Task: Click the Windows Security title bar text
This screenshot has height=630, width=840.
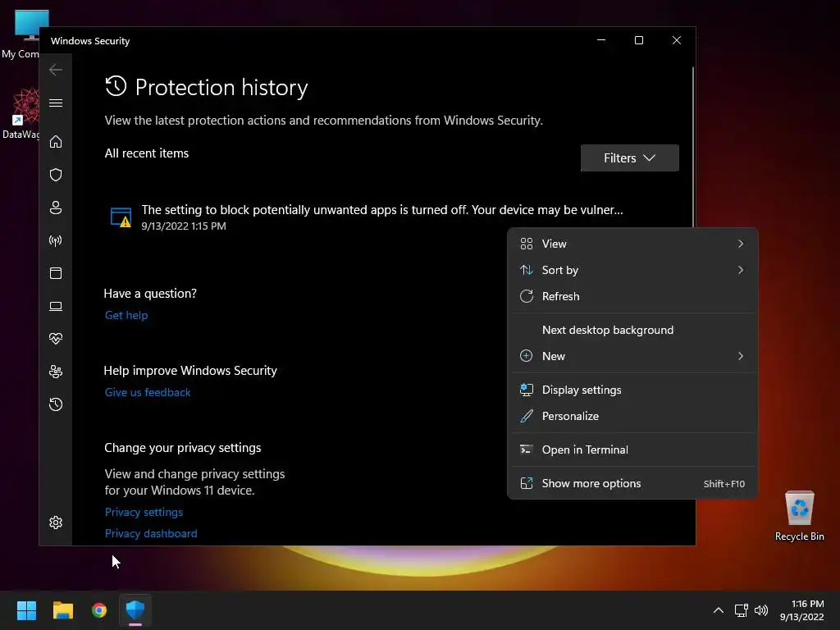Action: [x=90, y=41]
